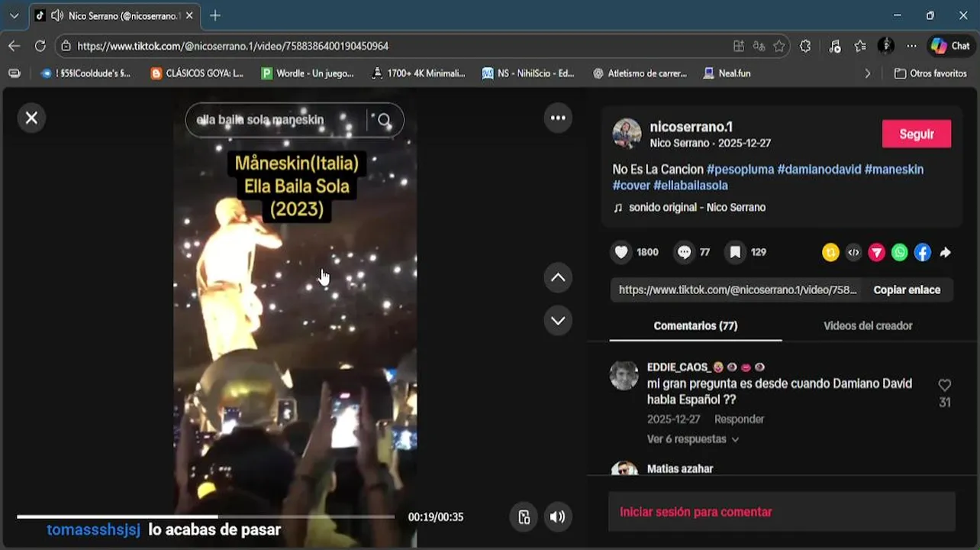Viewport: 980px width, 550px height.
Task: Go to previous video with up arrow
Action: (x=558, y=277)
